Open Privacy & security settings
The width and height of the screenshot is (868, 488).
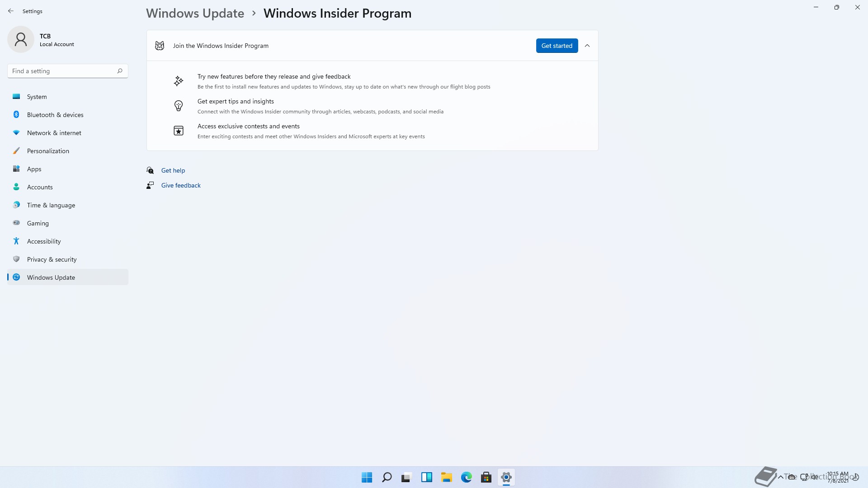(x=68, y=259)
